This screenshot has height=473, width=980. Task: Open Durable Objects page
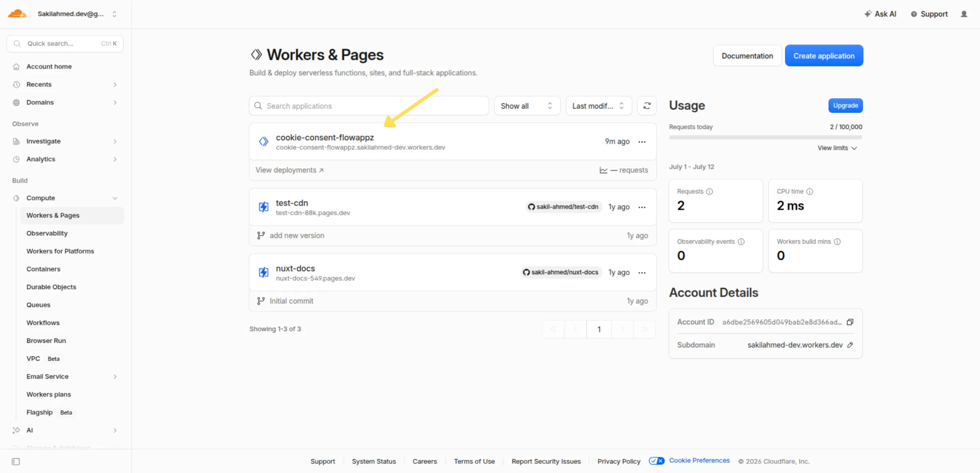51,287
